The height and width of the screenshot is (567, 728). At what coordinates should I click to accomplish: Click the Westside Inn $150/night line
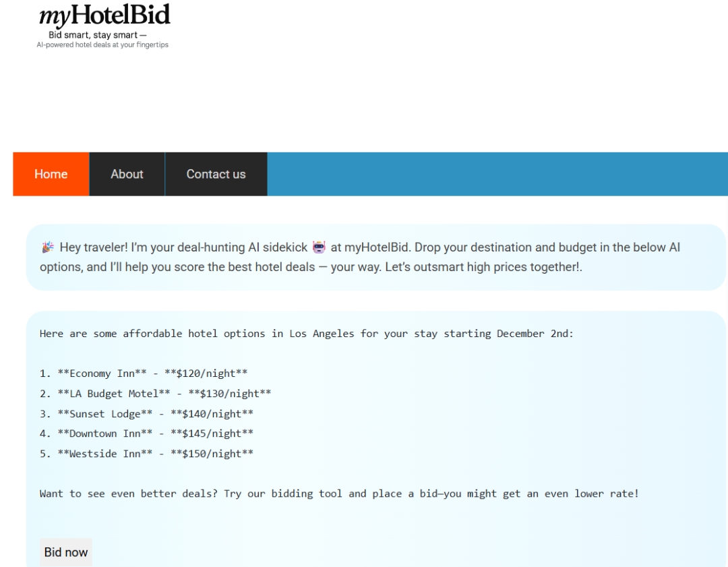146,454
